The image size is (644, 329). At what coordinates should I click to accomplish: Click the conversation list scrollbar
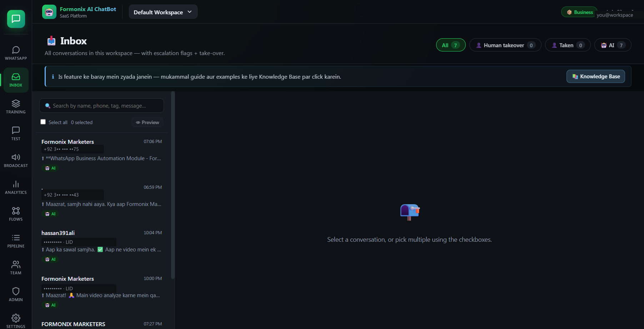(173, 186)
